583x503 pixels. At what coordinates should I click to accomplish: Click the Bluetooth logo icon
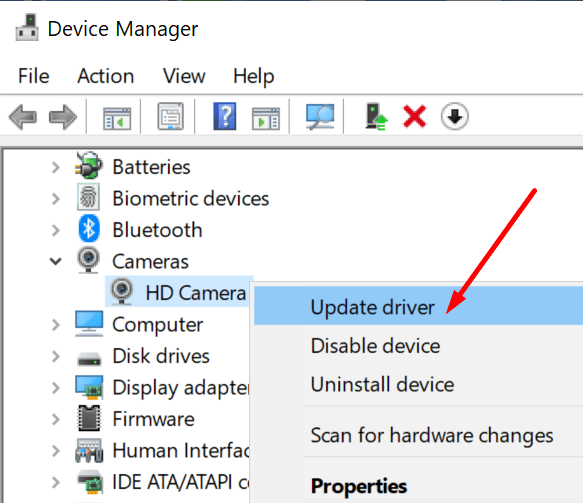pos(89,228)
